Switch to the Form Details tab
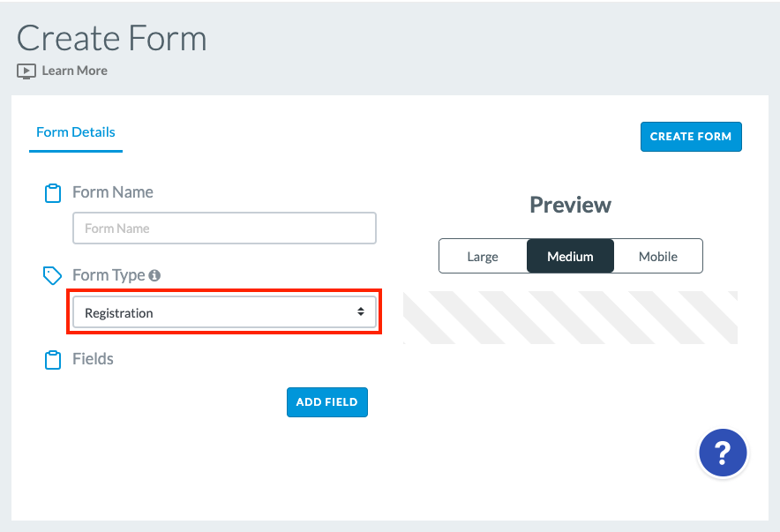Screen dimensions: 780x532 click(x=76, y=132)
